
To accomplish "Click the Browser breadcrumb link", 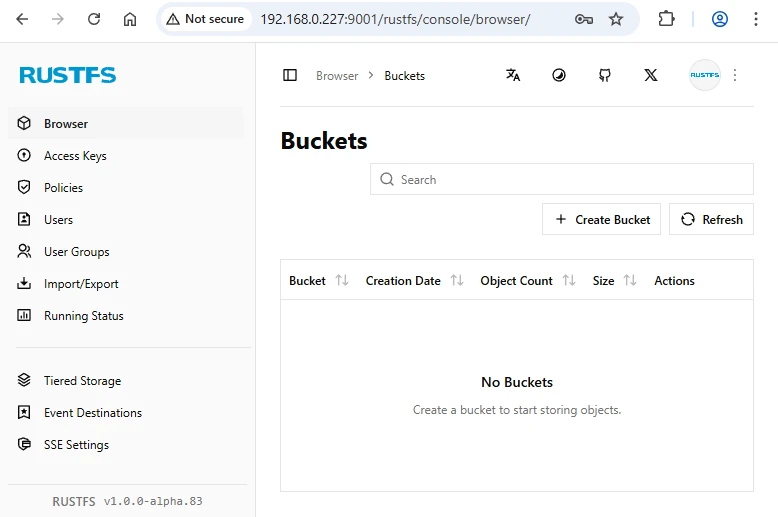I will pyautogui.click(x=337, y=76).
